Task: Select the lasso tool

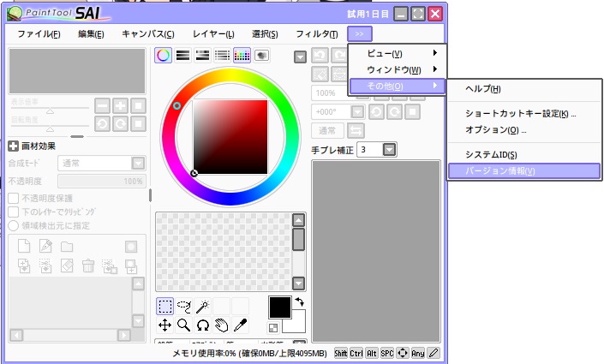Action: coord(184,307)
